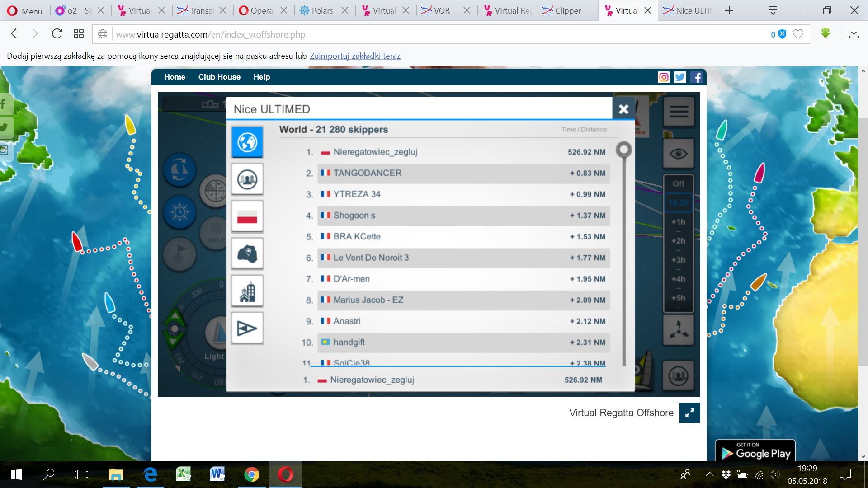Expand the game to fullscreen
Screen dimensions: 868x488
(689, 413)
